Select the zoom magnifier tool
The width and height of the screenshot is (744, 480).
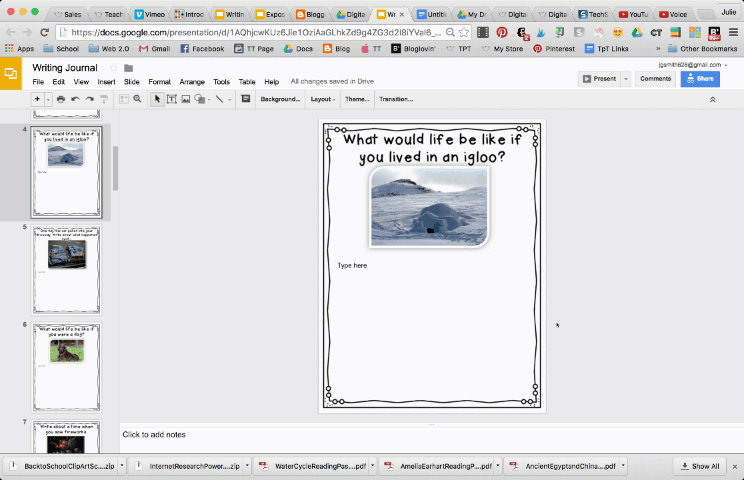click(x=137, y=99)
